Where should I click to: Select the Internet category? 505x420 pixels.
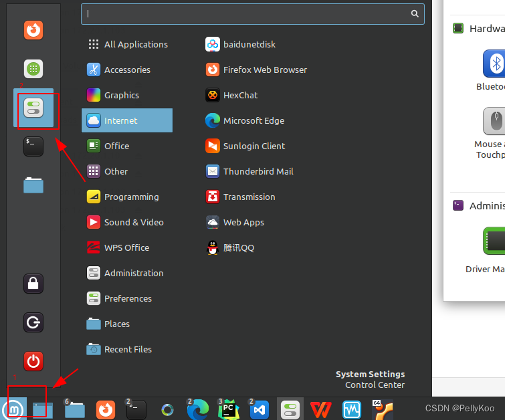click(x=127, y=120)
